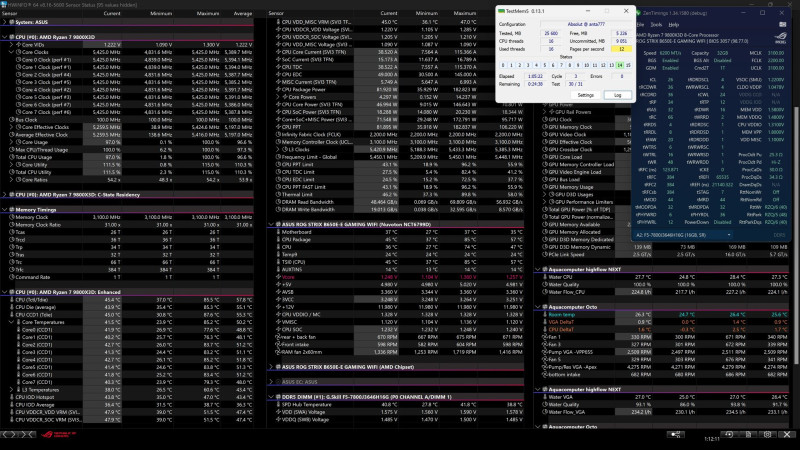Click the collapse-columns arrows icon in HWiNFO bottom bar
Viewport: 800px width, 450px height.
pos(28,434)
